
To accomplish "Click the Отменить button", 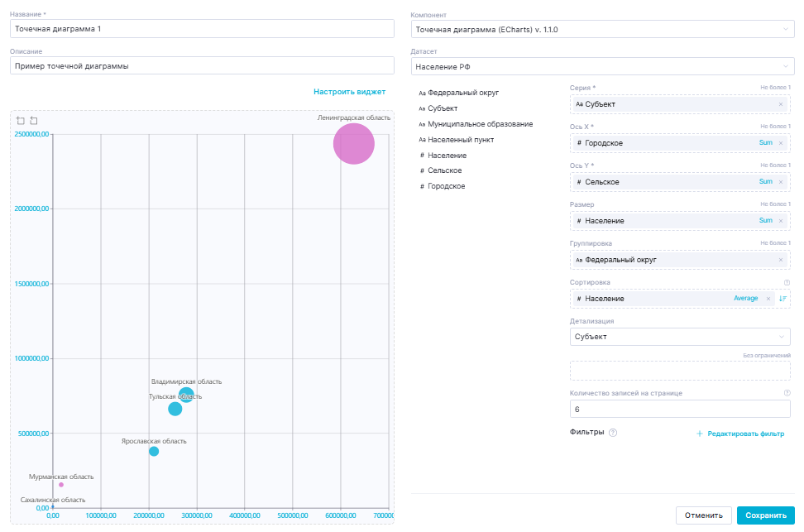I will pos(703,515).
